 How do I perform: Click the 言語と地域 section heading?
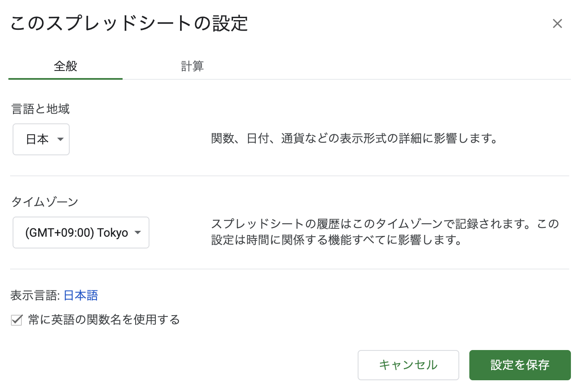pyautogui.click(x=40, y=109)
